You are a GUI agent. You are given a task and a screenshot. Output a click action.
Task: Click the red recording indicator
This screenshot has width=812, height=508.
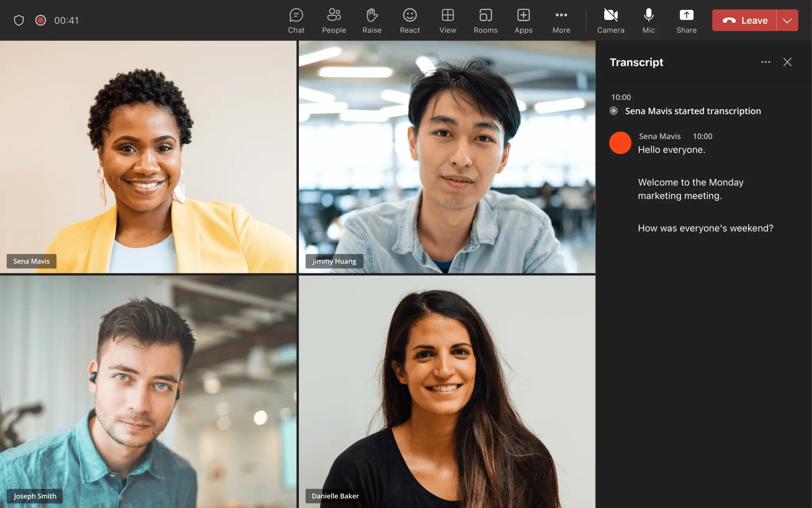tap(40, 20)
